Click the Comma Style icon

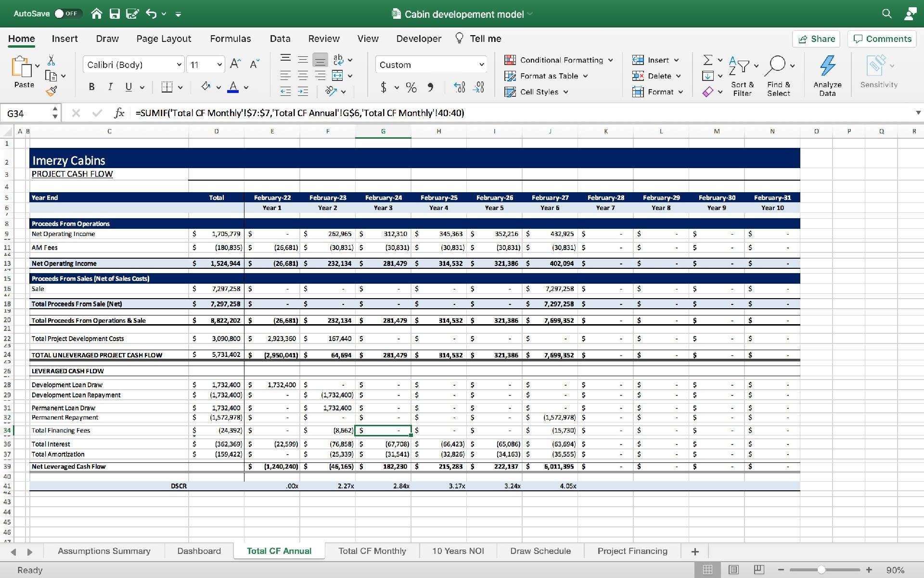(430, 87)
